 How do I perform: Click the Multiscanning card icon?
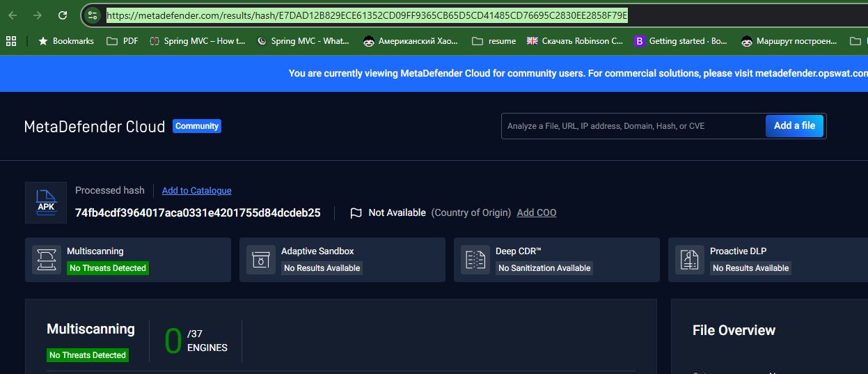[47, 260]
